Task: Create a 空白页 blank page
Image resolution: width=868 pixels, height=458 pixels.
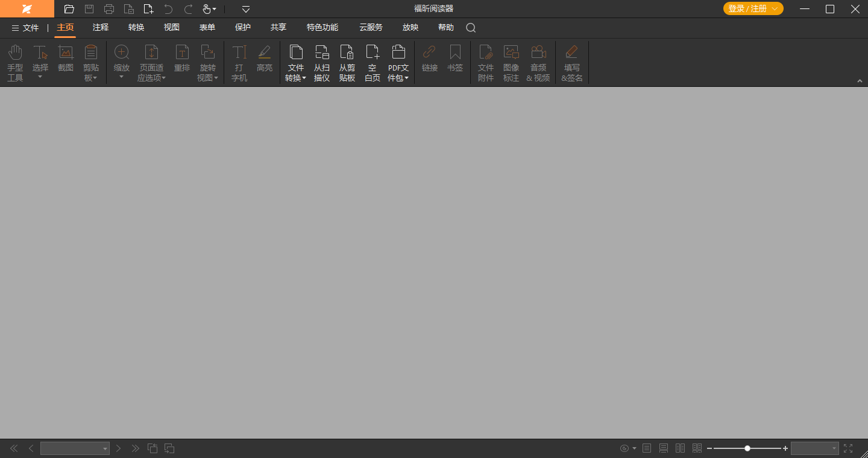Action: coord(373,63)
